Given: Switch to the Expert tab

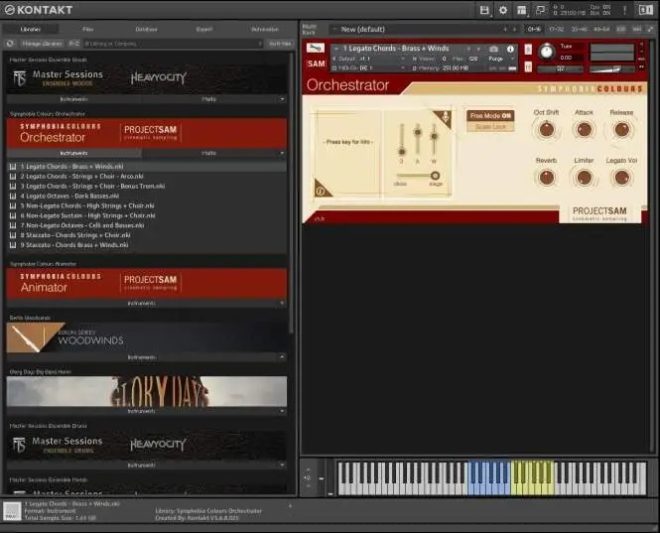Looking at the screenshot, I should (204, 29).
